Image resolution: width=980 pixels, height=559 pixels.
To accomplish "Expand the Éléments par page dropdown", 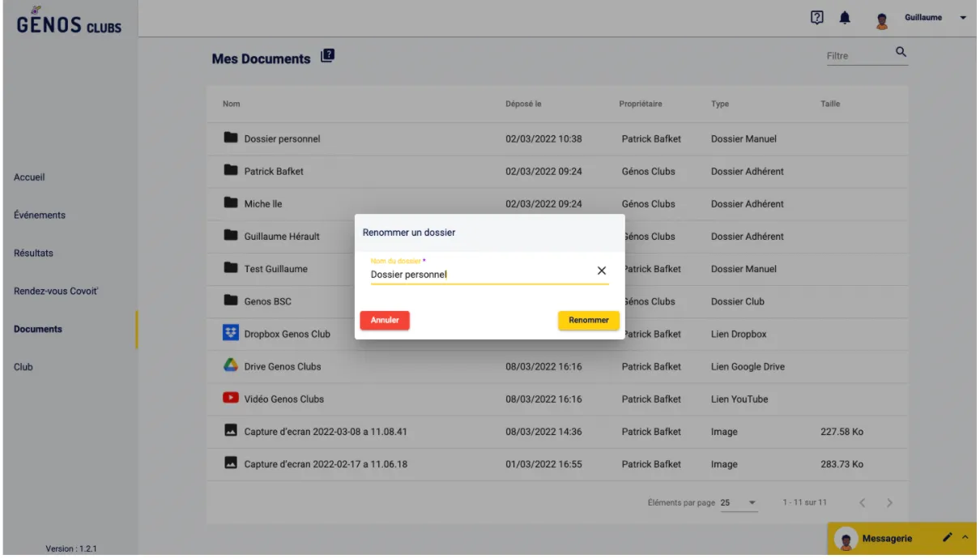I will (x=752, y=503).
